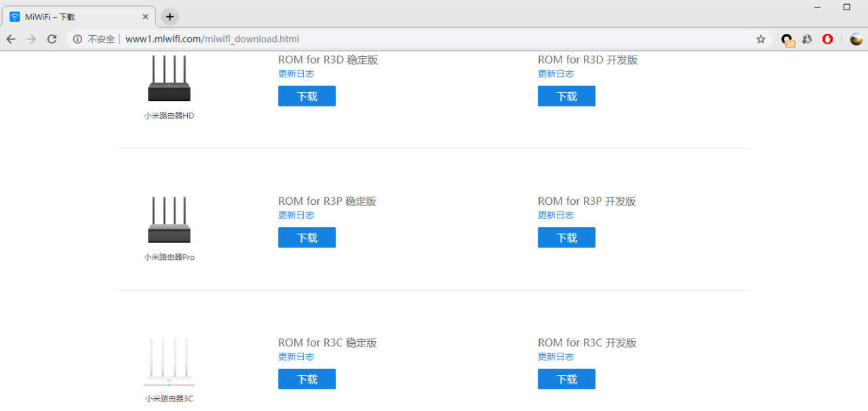Click the puzzle-style extension icon in the toolbar
This screenshot has height=411, width=868.
pyautogui.click(x=807, y=39)
